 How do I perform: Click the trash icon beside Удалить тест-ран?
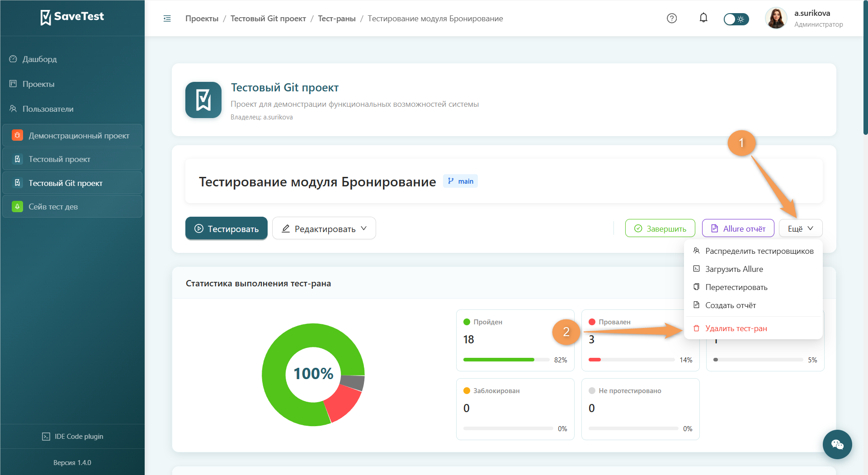pos(696,328)
